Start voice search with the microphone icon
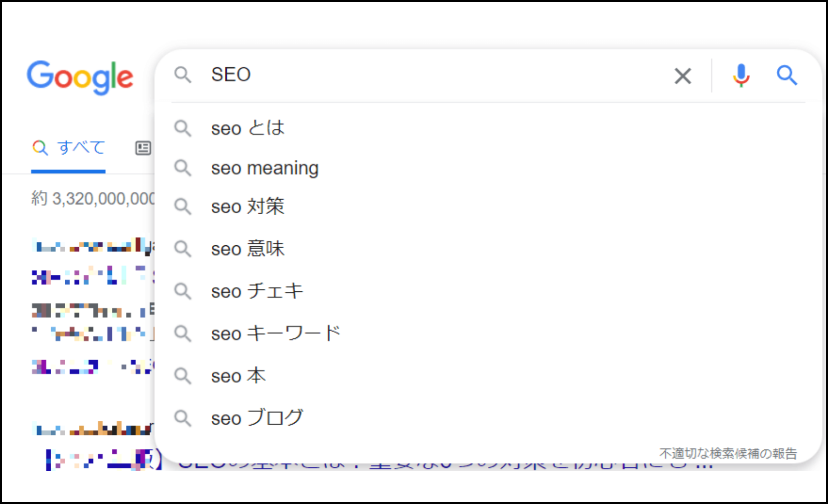 point(741,76)
